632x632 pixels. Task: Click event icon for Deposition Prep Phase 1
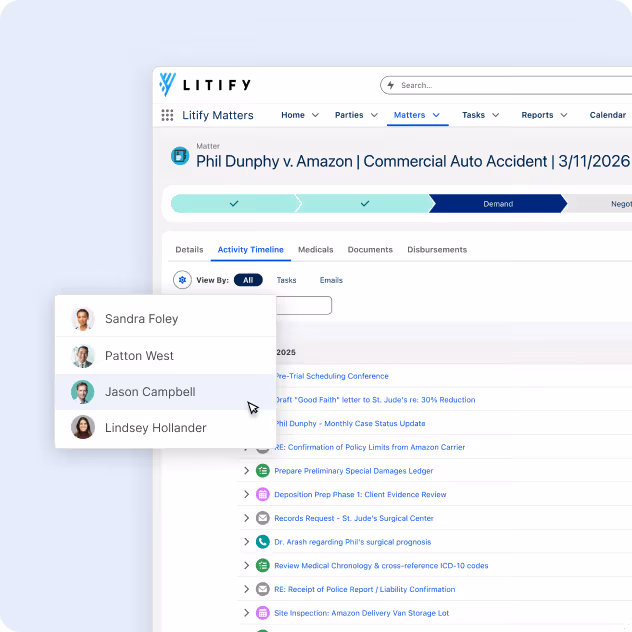263,494
